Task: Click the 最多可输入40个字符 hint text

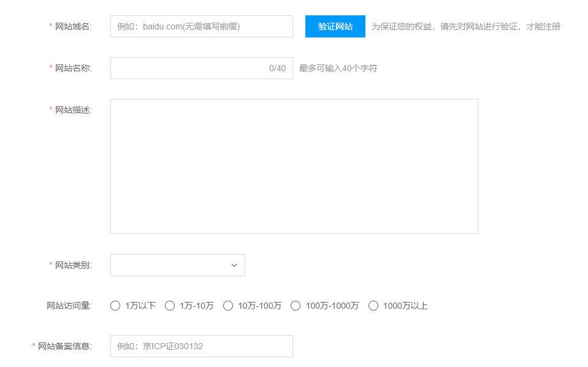Action: tap(338, 68)
